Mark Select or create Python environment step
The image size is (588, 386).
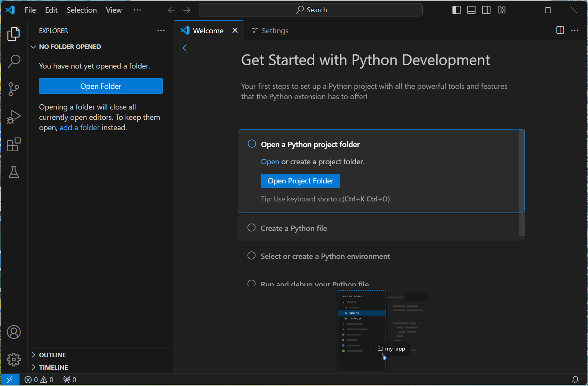point(252,255)
